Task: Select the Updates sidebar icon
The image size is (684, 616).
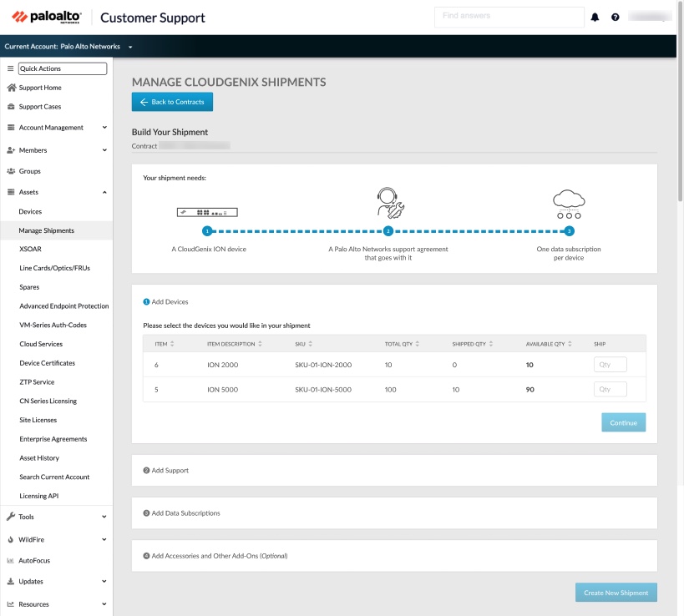Action: tap(11, 579)
